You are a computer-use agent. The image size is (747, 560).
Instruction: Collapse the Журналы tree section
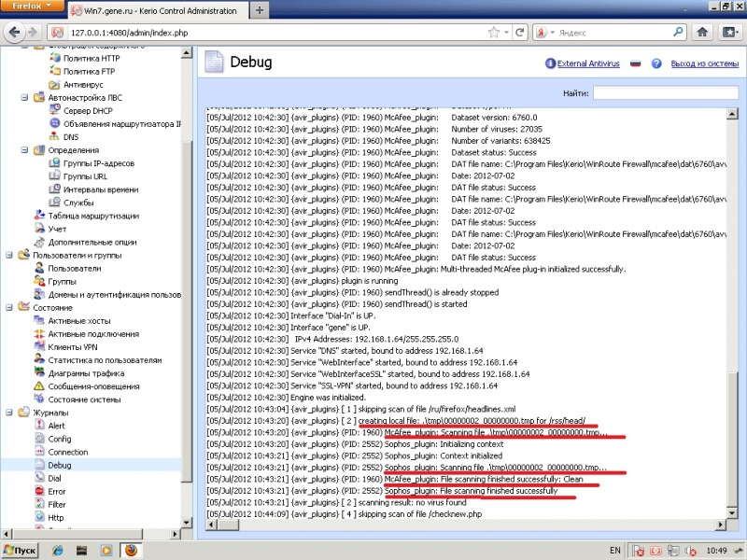(9, 413)
